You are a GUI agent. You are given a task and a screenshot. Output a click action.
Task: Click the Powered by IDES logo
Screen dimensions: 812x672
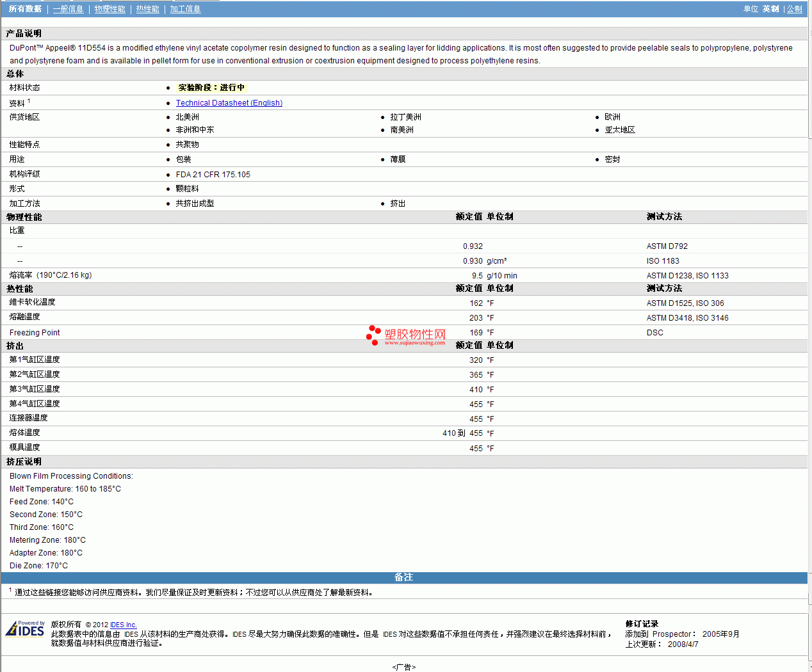tap(25, 629)
